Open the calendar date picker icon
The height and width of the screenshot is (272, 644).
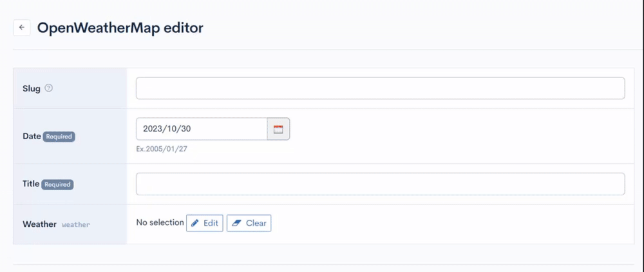(x=278, y=129)
